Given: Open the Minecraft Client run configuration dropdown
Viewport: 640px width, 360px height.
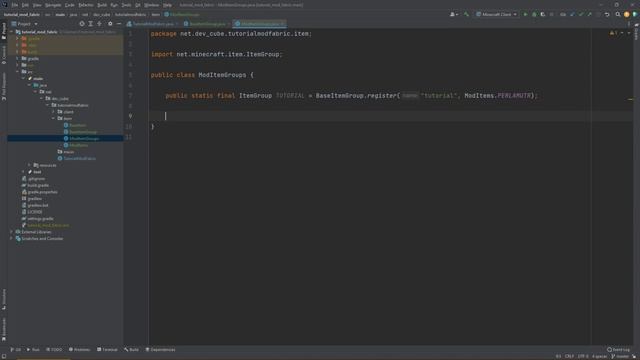Looking at the screenshot, I should tap(496, 14).
